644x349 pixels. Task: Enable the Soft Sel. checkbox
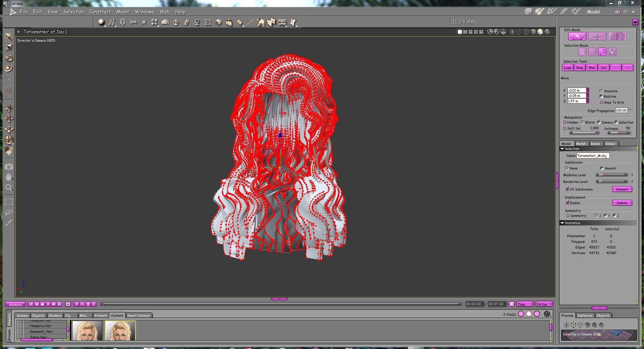tap(564, 128)
